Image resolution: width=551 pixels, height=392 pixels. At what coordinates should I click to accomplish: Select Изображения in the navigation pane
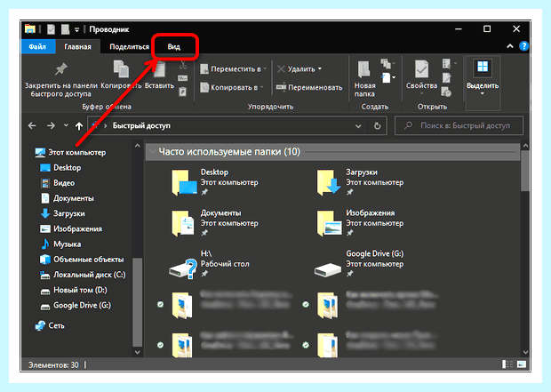(71, 228)
